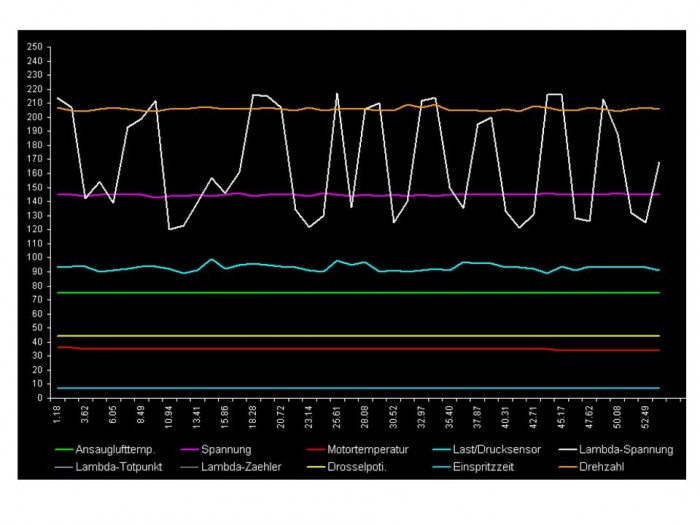Image resolution: width=700 pixels, height=525 pixels.
Task: Click the 25.61 time label on x-axis
Action: tap(337, 415)
